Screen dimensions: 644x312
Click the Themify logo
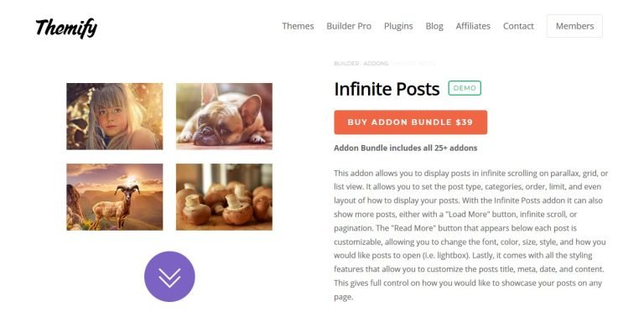pyautogui.click(x=66, y=28)
